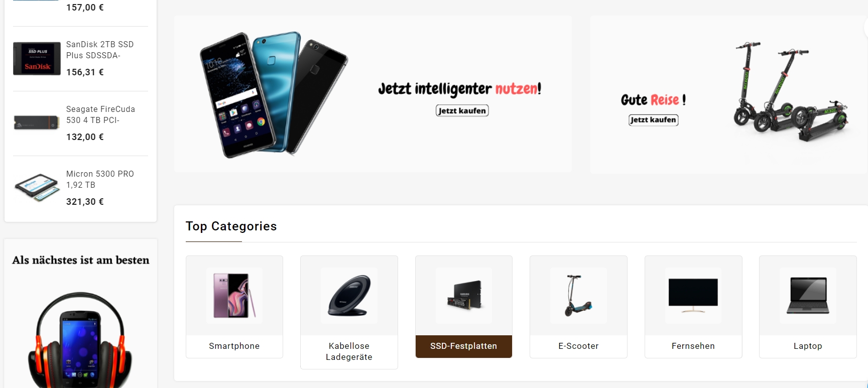Viewport: 868px width, 388px height.
Task: Click the headphones and phone promo image
Action: [x=80, y=339]
